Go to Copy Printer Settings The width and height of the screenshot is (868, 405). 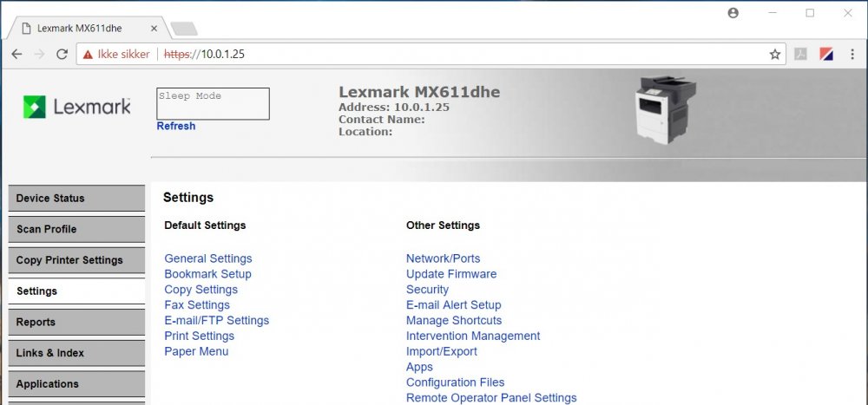(x=76, y=260)
